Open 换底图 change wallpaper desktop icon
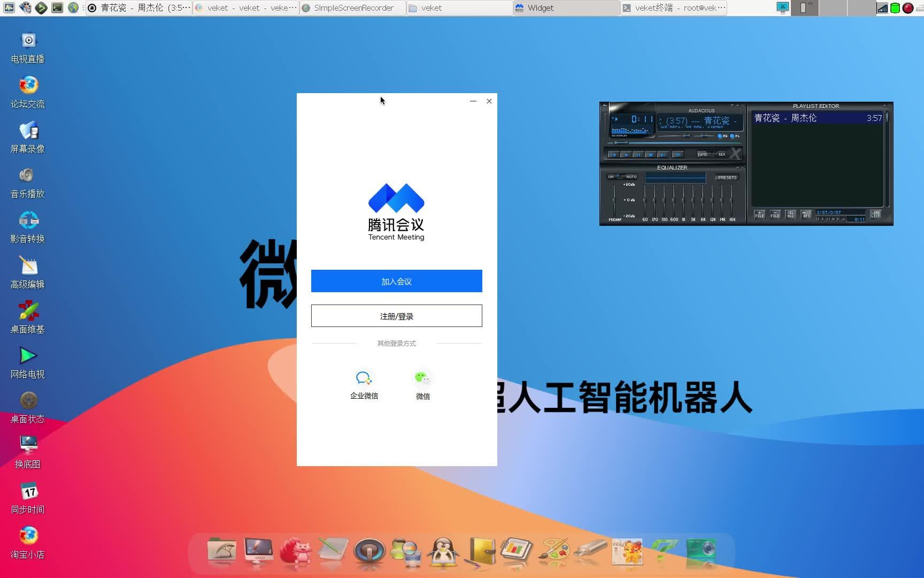The width and height of the screenshot is (924, 578). (28, 453)
